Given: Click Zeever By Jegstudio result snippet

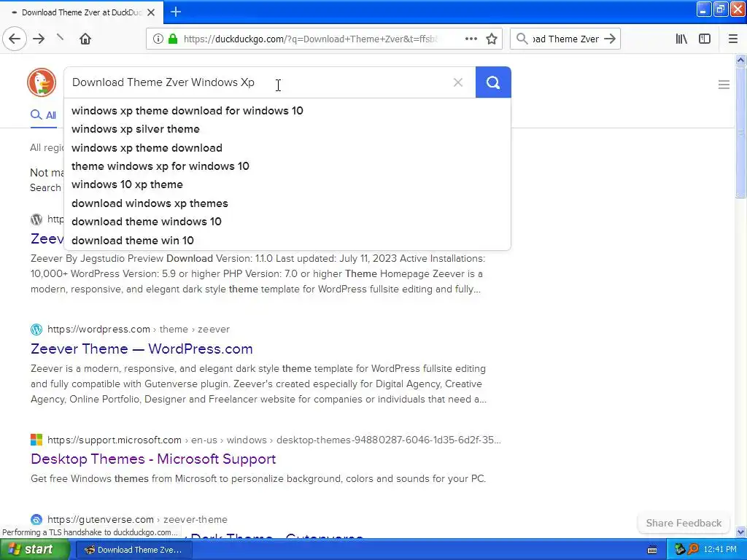Looking at the screenshot, I should click(258, 274).
